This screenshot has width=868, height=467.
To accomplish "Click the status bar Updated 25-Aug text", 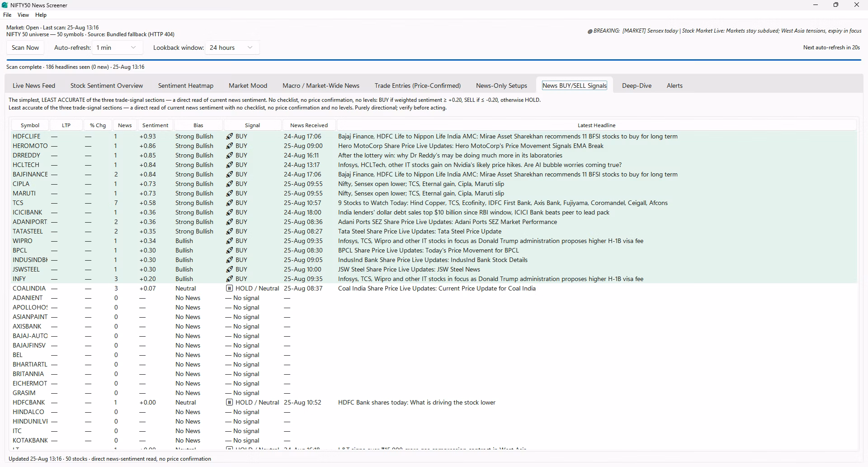I will (x=110, y=459).
